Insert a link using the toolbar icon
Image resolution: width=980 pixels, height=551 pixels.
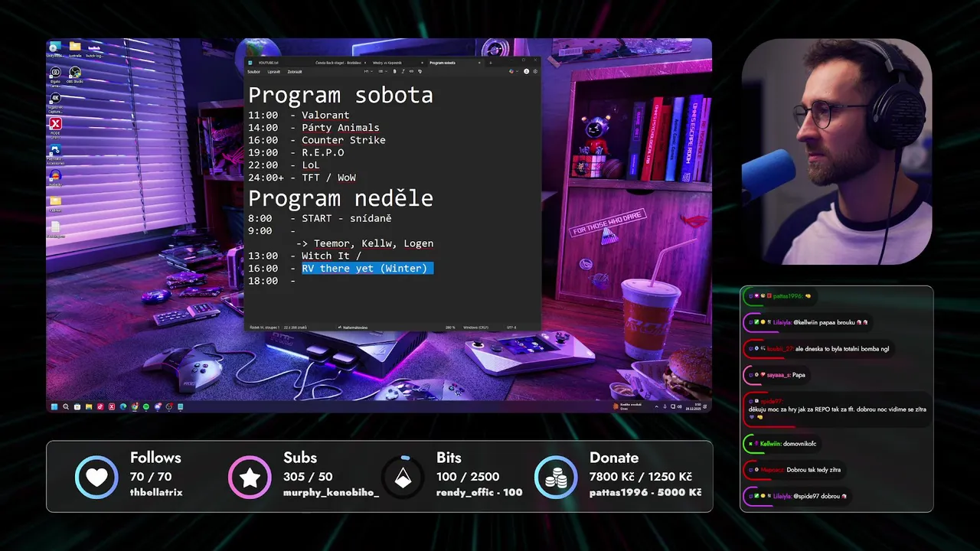click(x=411, y=71)
